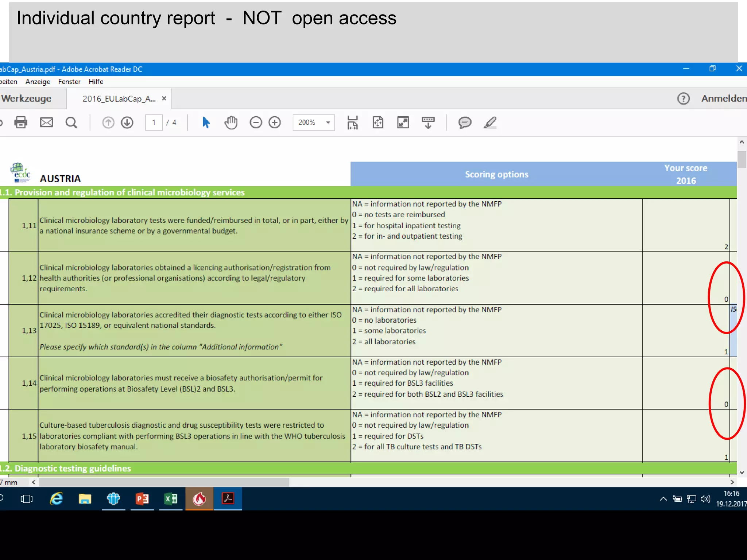
Task: Click the flame app taskbar icon
Action: click(200, 499)
